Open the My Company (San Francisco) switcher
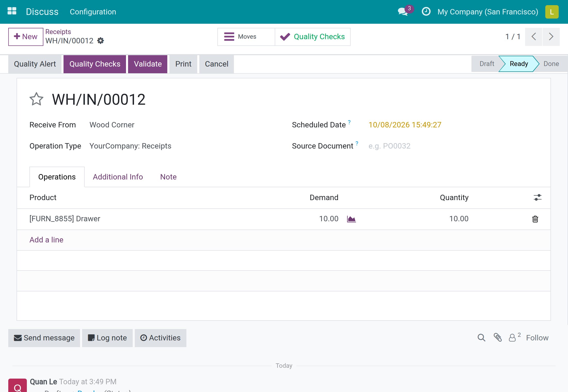Screen dimensions: 568x392 (x=488, y=12)
